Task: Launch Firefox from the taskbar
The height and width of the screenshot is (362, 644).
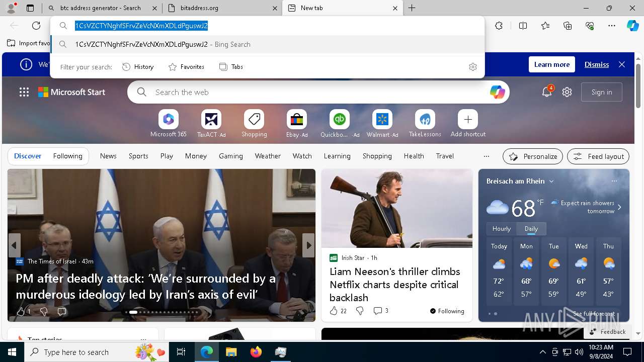Action: tap(256, 352)
